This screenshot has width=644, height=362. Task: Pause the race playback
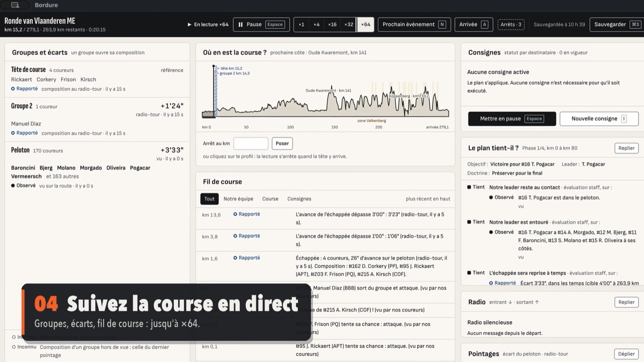[261, 24]
